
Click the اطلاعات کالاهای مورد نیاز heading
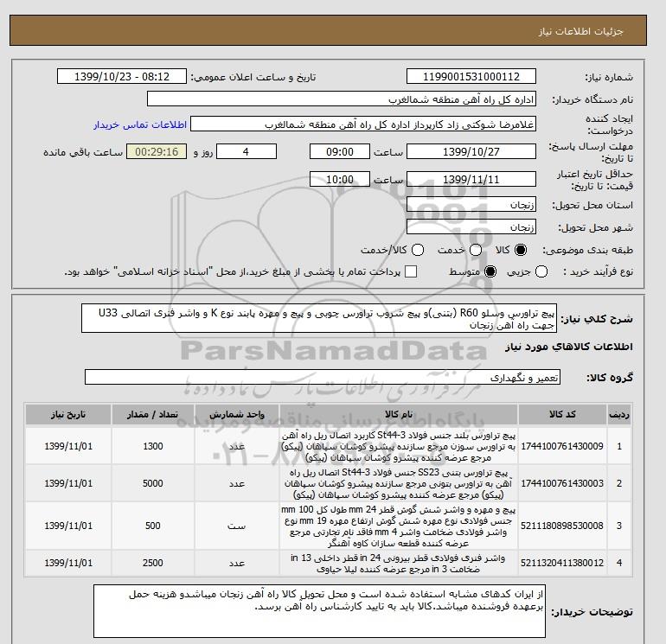click(x=569, y=347)
